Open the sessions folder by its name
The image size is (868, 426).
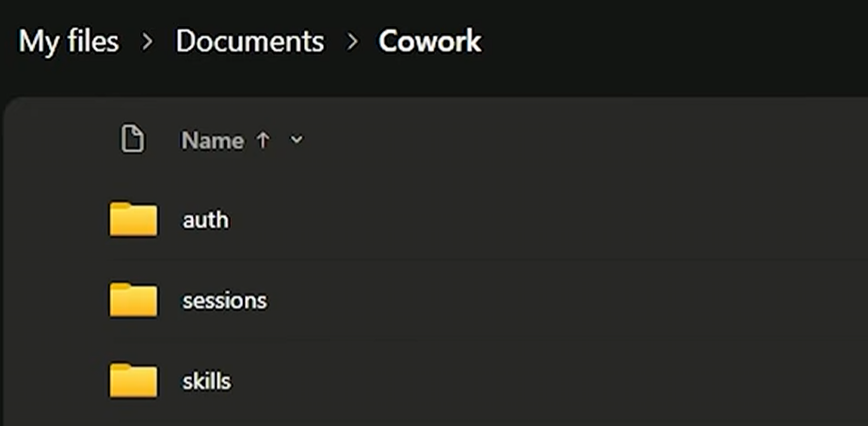[x=225, y=300]
